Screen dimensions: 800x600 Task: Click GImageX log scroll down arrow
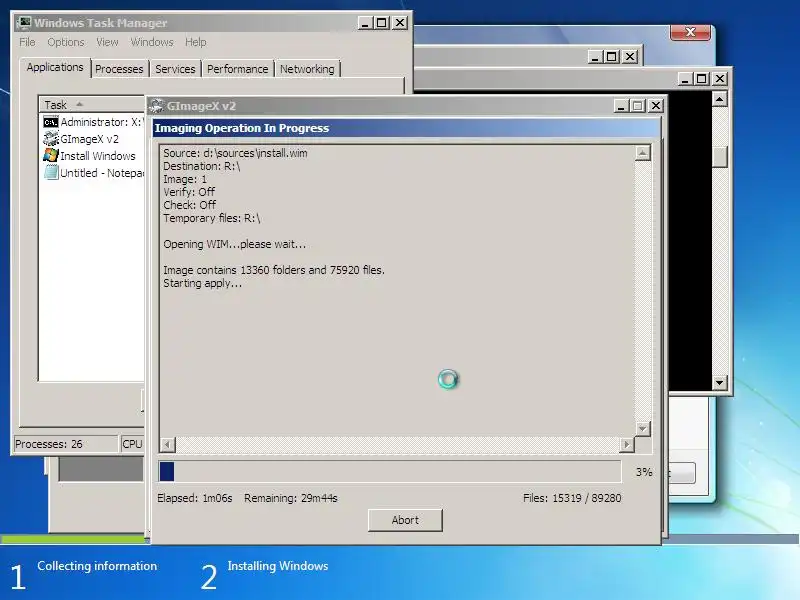tap(643, 429)
